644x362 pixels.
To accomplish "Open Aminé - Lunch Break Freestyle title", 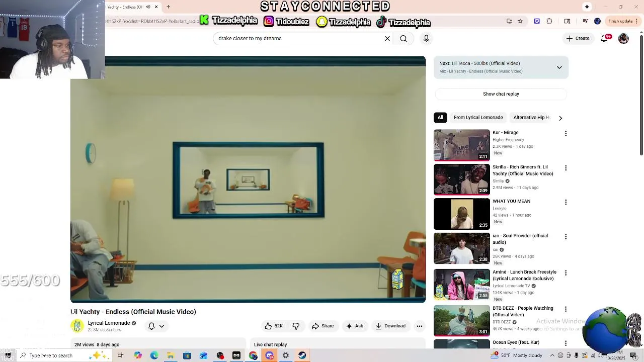I will tap(524, 275).
